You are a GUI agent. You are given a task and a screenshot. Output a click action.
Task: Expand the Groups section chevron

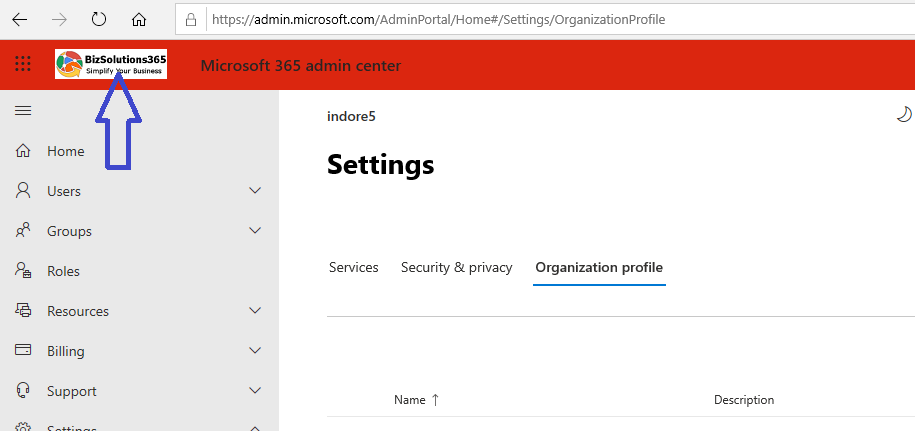tap(255, 231)
